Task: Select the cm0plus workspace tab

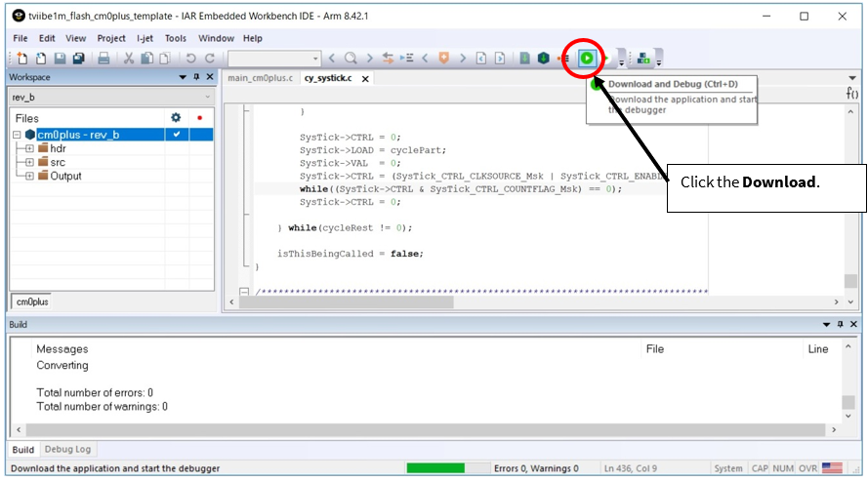Action: [32, 301]
